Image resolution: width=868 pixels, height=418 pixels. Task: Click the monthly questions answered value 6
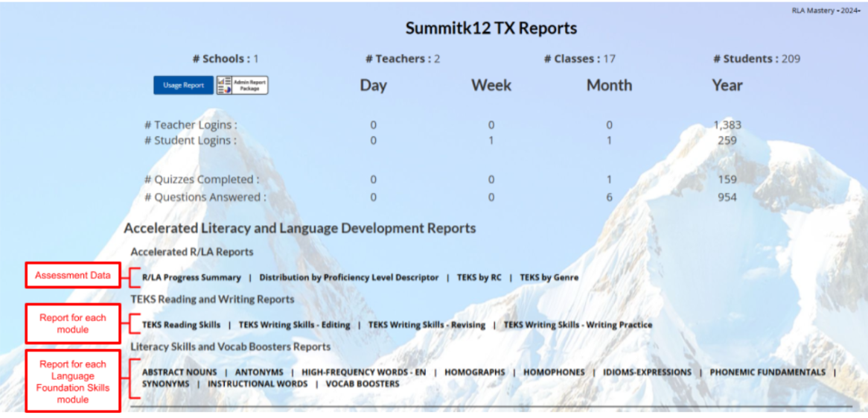tap(610, 197)
